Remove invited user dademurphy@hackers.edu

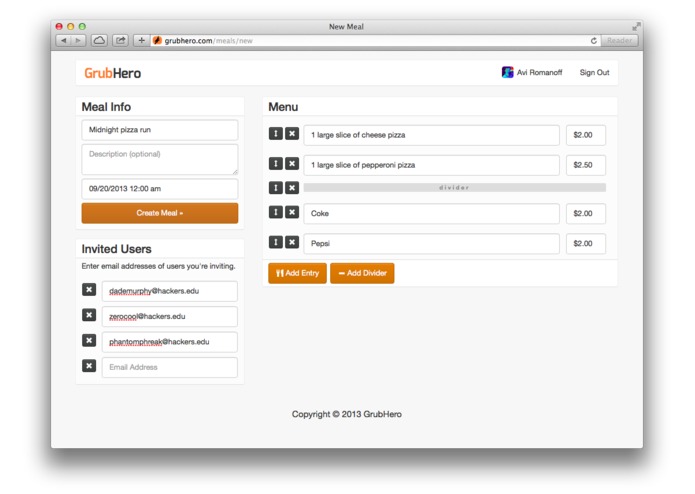coord(89,290)
